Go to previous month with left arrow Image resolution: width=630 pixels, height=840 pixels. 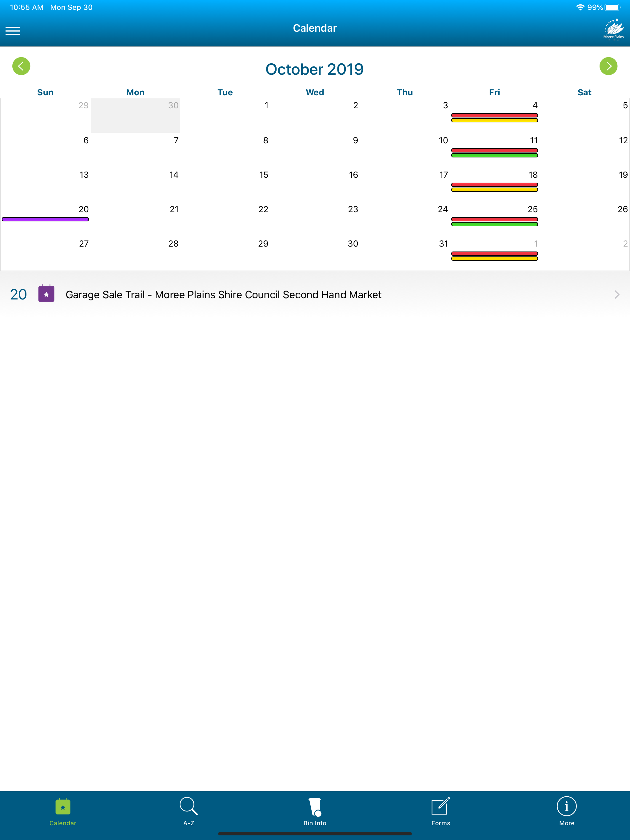pos(21,66)
